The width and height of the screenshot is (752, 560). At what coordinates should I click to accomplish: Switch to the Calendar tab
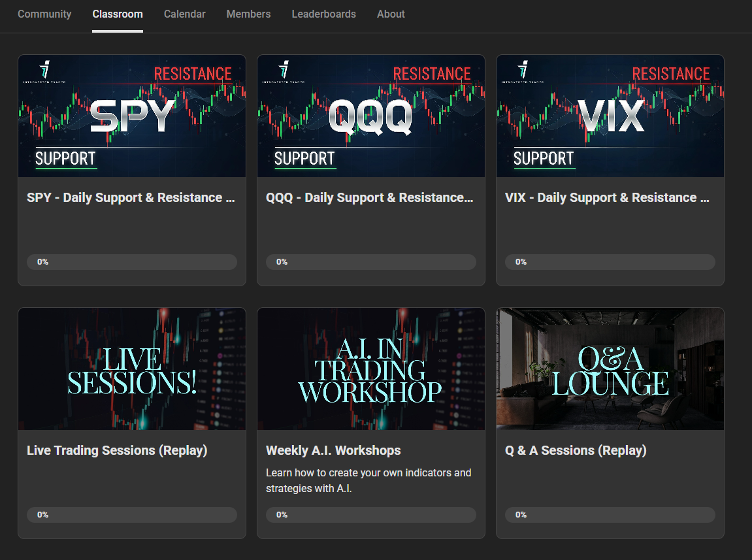(x=184, y=14)
